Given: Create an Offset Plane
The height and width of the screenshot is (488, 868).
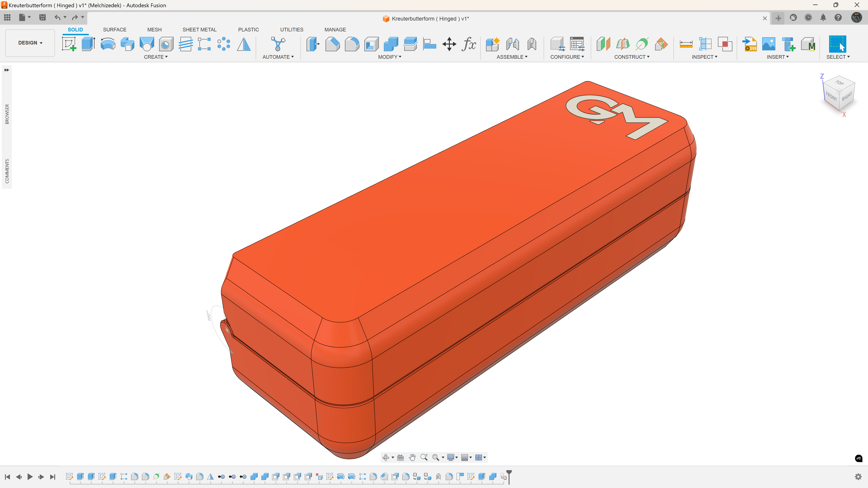Looking at the screenshot, I should pyautogui.click(x=603, y=44).
